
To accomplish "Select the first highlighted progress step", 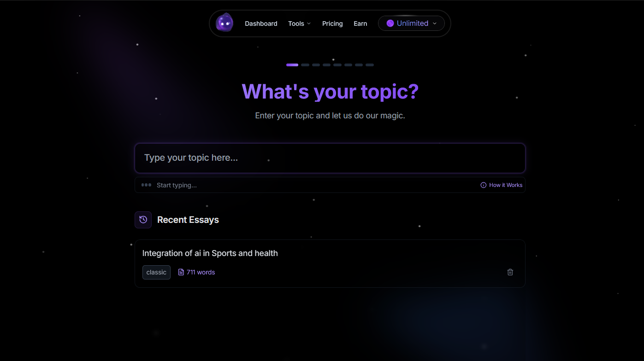I will [x=292, y=65].
